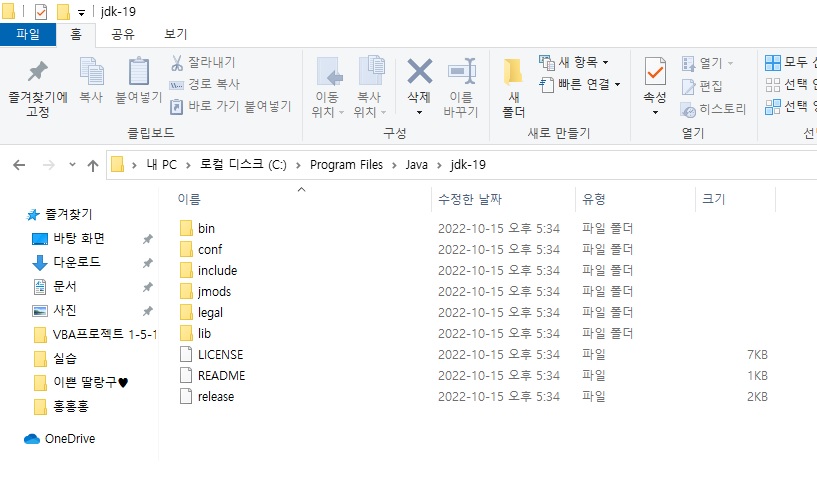Click the Java breadcrumb

[x=416, y=165]
